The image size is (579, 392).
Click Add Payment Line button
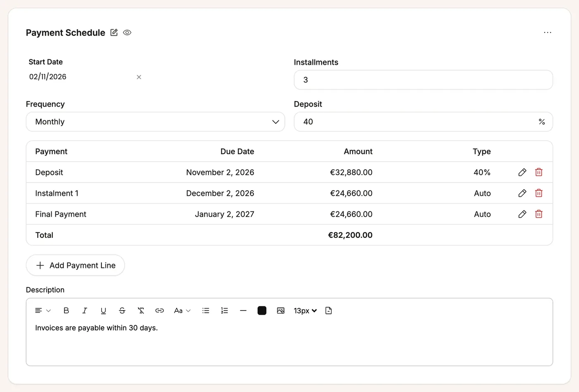click(75, 265)
